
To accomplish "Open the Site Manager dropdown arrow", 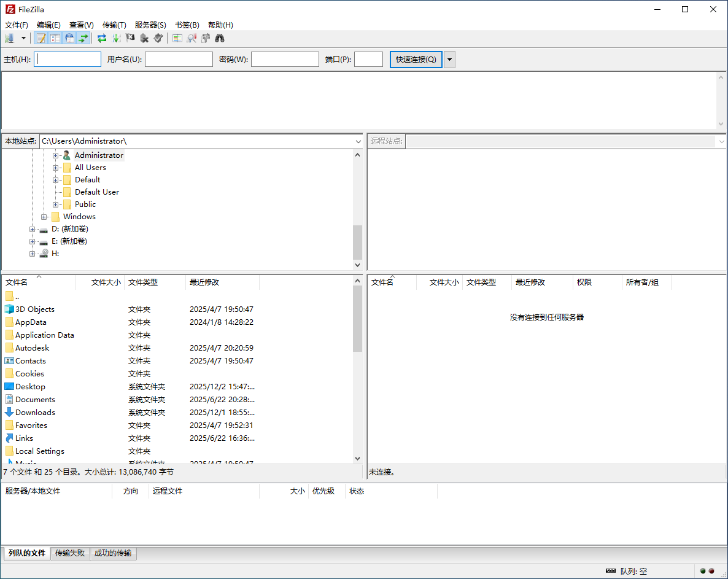I will pyautogui.click(x=23, y=38).
